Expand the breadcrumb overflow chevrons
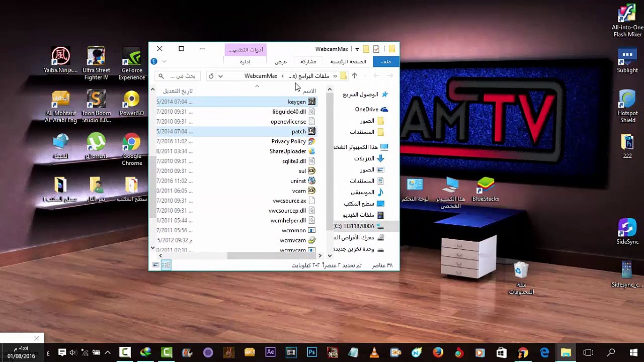The image size is (644, 362). (335, 76)
